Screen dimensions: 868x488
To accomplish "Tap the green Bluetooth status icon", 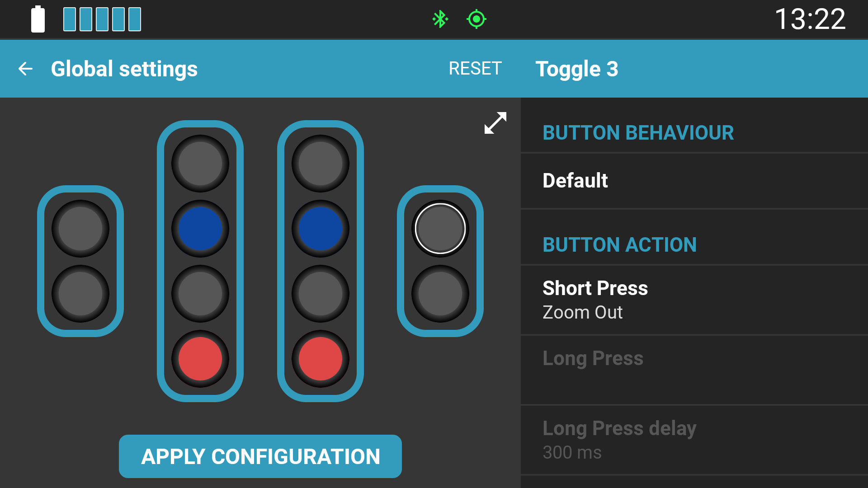I will (x=440, y=19).
